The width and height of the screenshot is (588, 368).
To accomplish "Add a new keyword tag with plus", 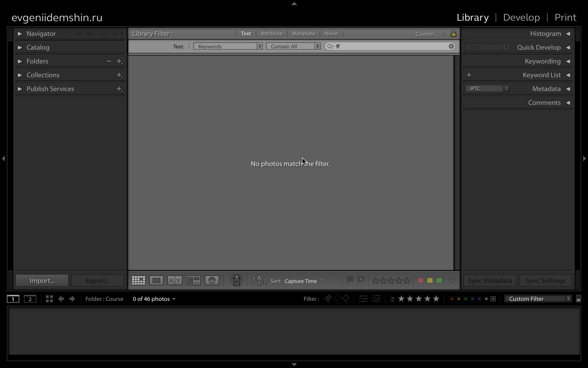I will click(469, 75).
